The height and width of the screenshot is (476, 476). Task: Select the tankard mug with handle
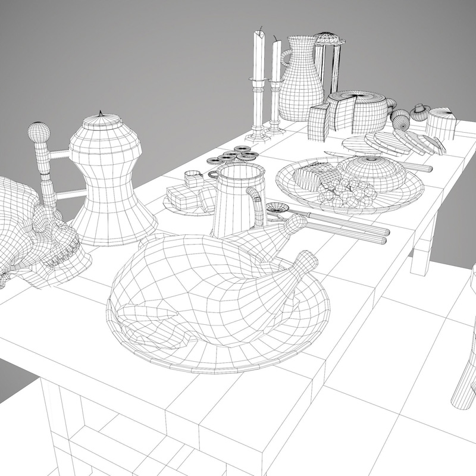235,199
